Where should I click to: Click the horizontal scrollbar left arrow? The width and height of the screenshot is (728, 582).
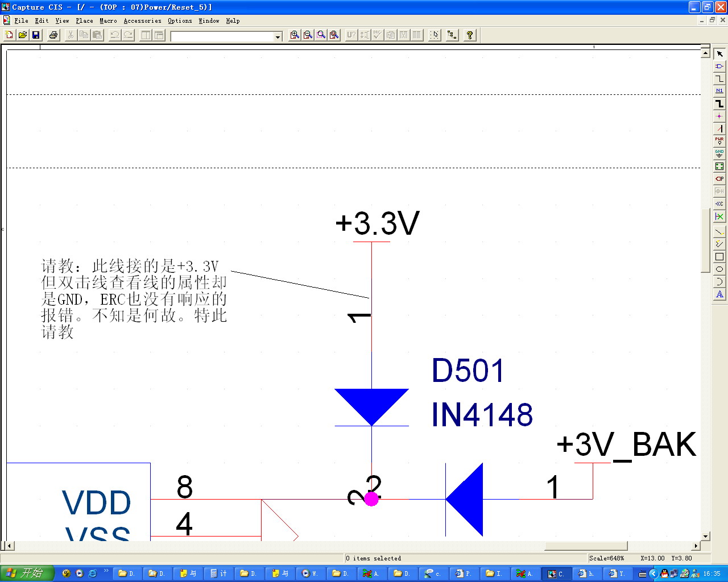[10, 546]
